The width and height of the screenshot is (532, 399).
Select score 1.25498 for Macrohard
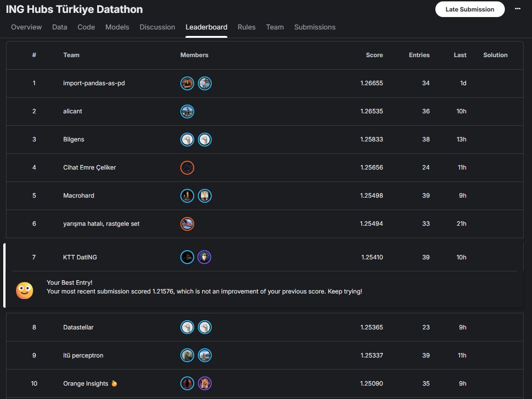click(x=371, y=196)
